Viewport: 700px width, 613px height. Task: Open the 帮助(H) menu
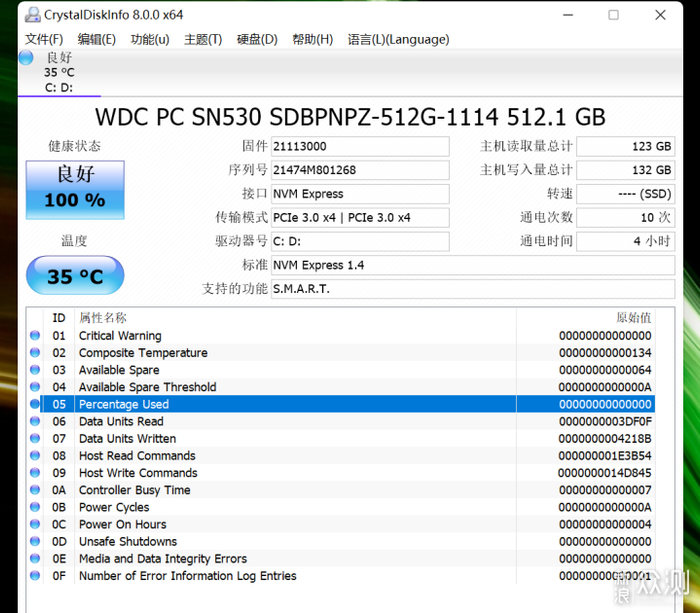[x=312, y=39]
